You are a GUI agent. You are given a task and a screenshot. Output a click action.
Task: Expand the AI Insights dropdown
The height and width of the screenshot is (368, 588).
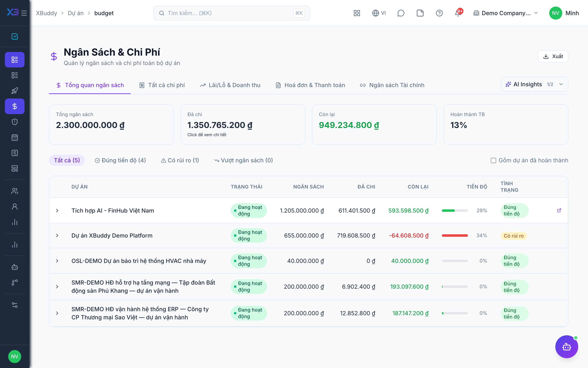534,84
